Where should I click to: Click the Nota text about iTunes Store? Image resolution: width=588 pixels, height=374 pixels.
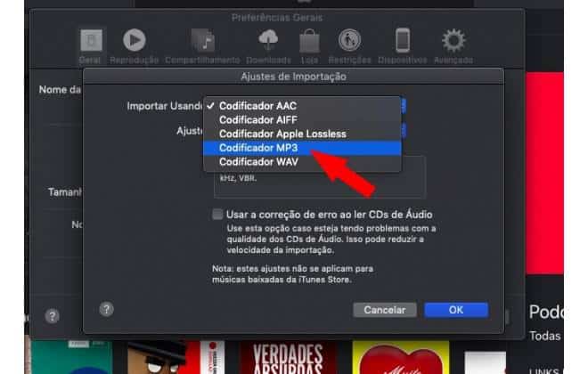tap(292, 274)
